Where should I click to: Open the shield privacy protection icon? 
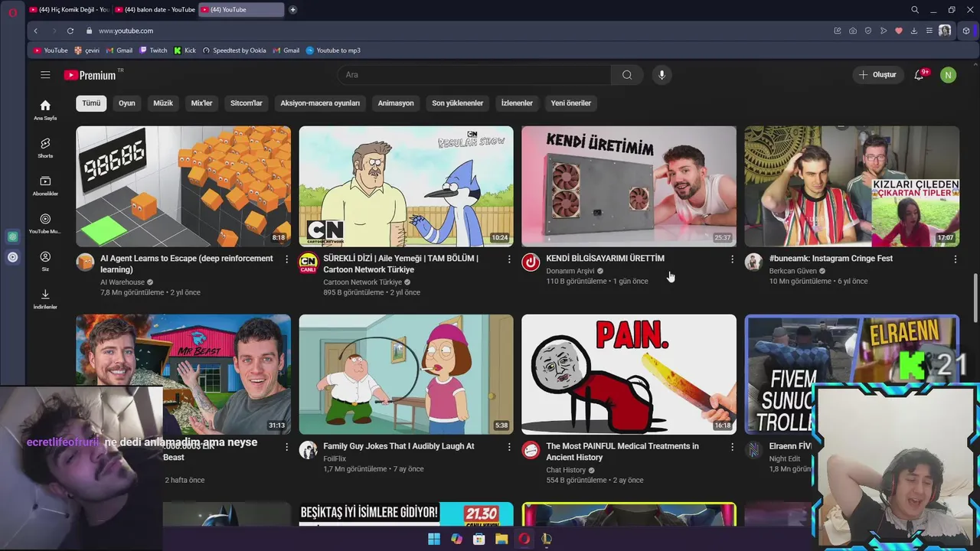click(x=868, y=31)
